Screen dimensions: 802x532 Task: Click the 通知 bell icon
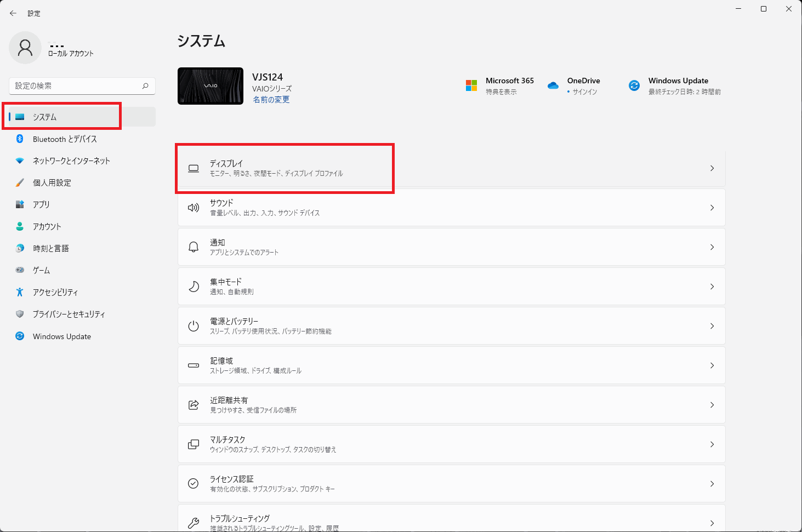coord(194,247)
